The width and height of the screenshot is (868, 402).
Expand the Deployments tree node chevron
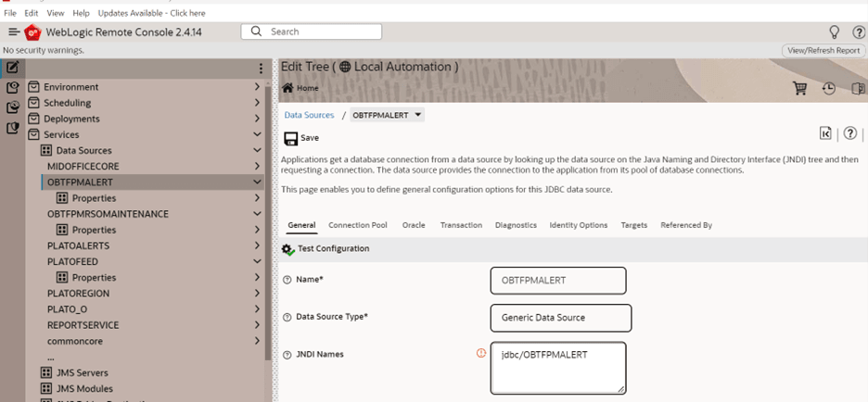[257, 119]
